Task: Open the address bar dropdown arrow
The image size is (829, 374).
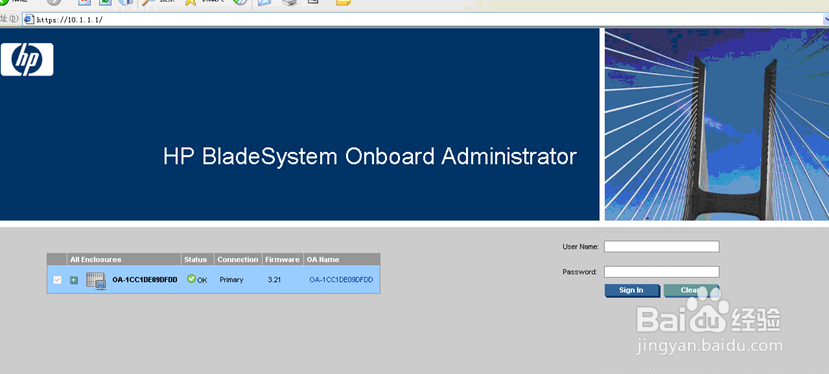Action: coord(826,20)
